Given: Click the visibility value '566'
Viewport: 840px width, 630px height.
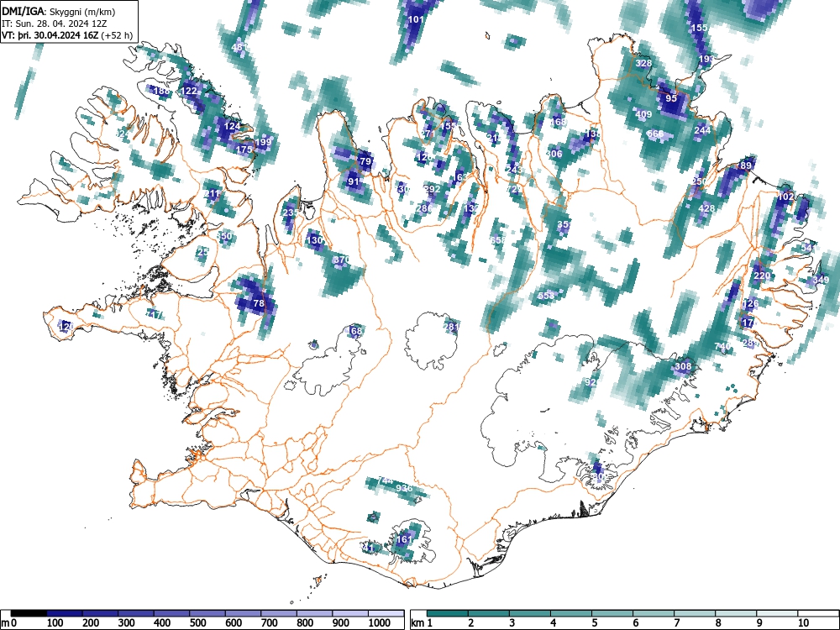Looking at the screenshot, I should 655,134.
